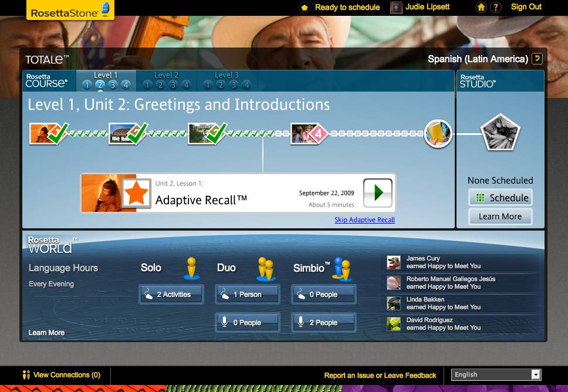Click the 'About 5 minutes' text
The image size is (568, 392).
[331, 205]
